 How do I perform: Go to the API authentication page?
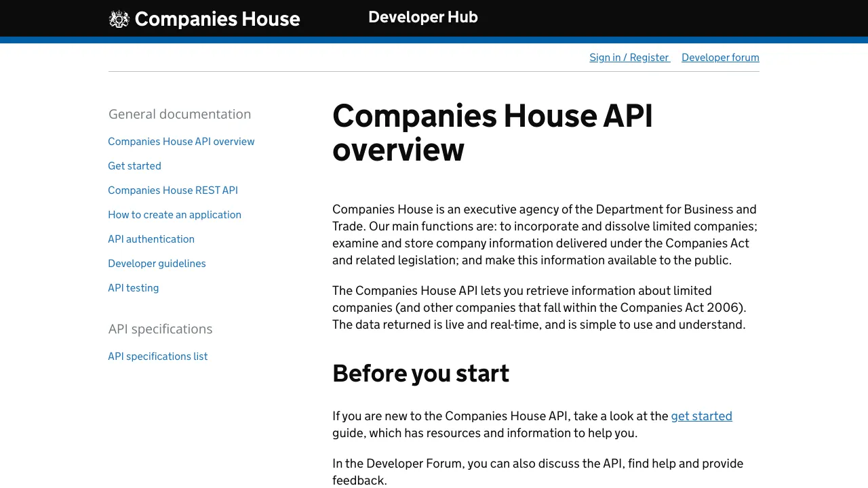(x=151, y=239)
